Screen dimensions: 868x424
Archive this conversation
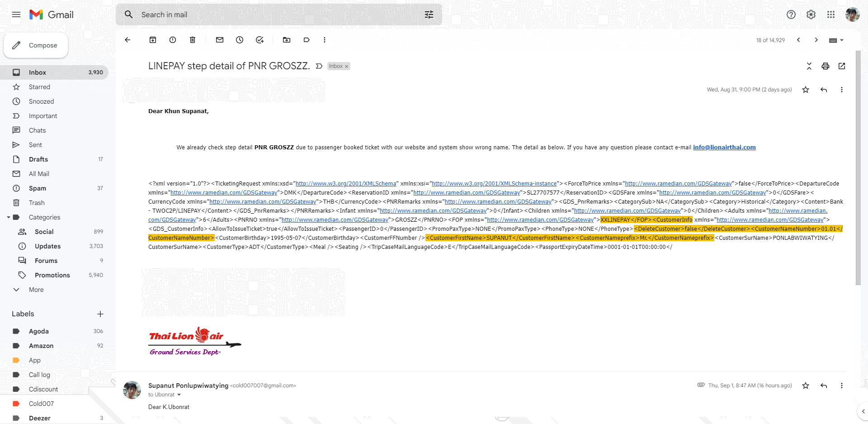click(x=153, y=40)
